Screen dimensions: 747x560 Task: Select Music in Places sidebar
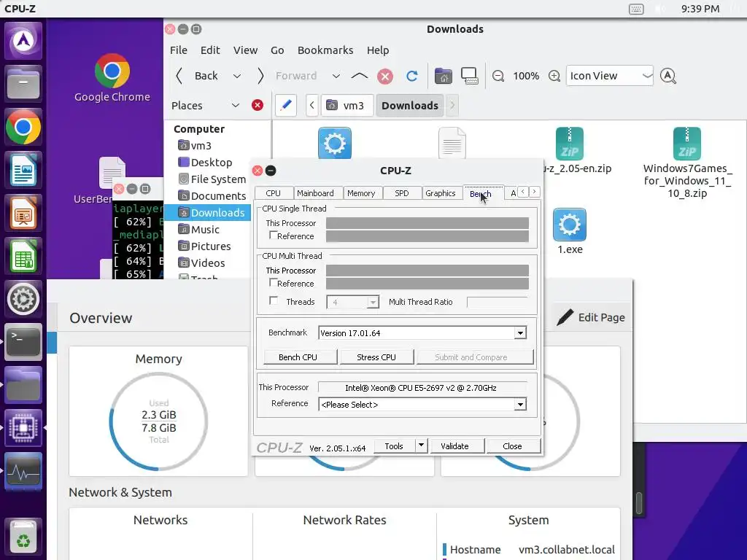tap(198, 230)
